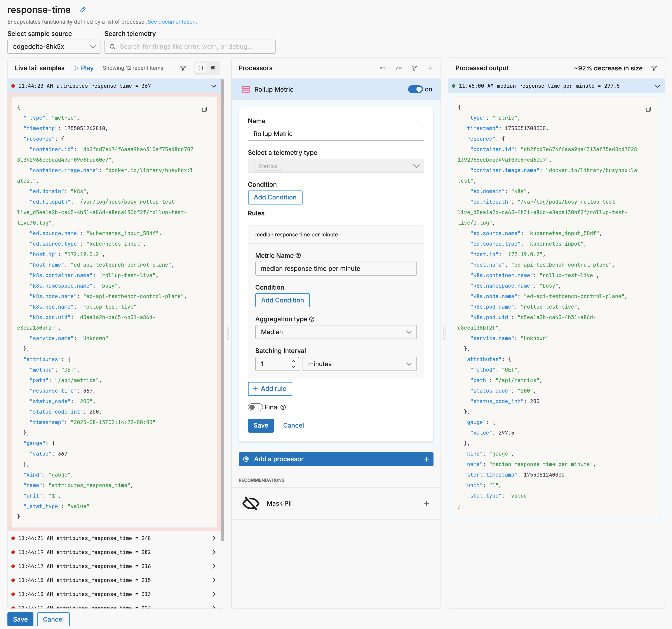Filter the Processed output panel
This screenshot has height=629, width=672.
pyautogui.click(x=654, y=68)
